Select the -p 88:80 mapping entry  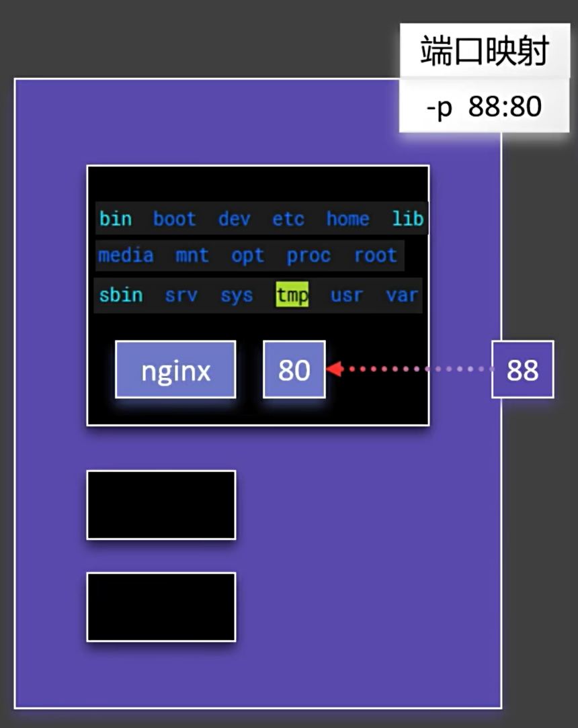point(484,106)
